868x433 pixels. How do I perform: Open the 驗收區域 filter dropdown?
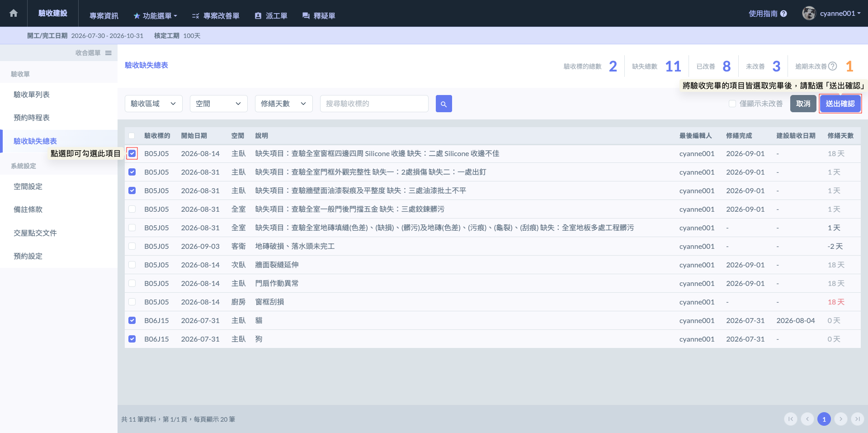pos(154,104)
